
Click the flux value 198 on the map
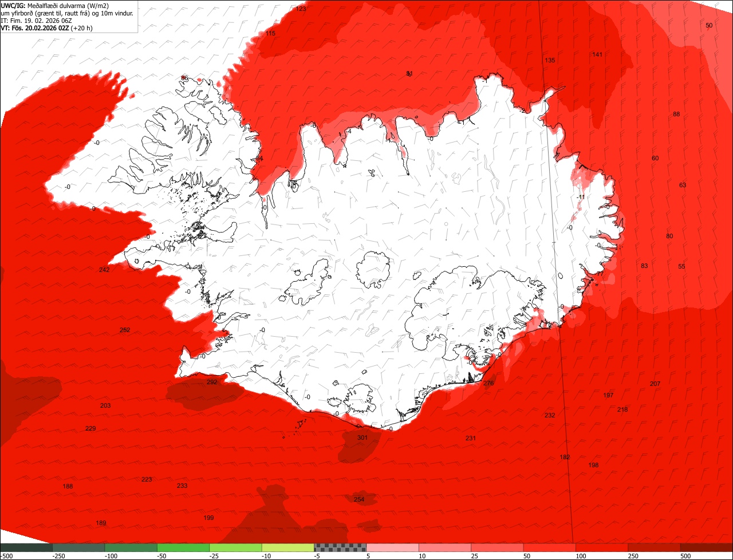click(x=593, y=465)
